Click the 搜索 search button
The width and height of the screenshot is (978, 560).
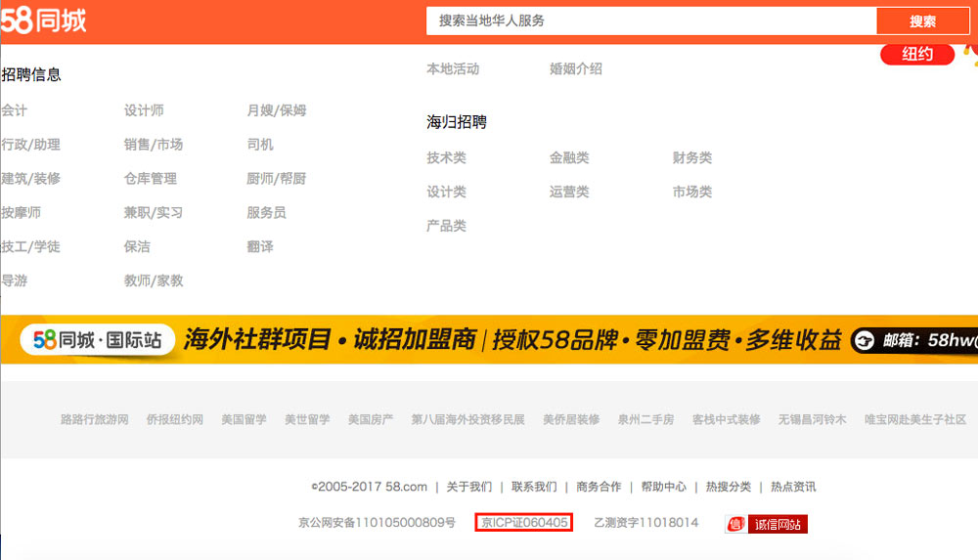(922, 22)
